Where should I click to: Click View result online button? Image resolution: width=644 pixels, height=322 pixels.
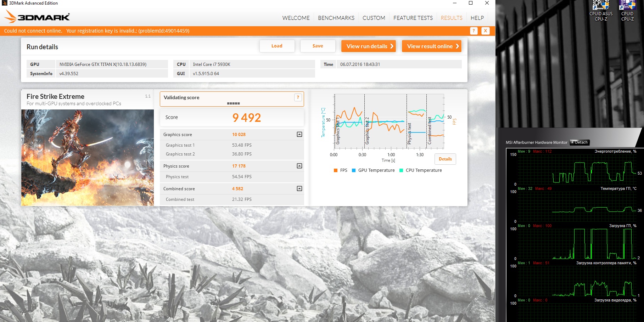(x=432, y=46)
